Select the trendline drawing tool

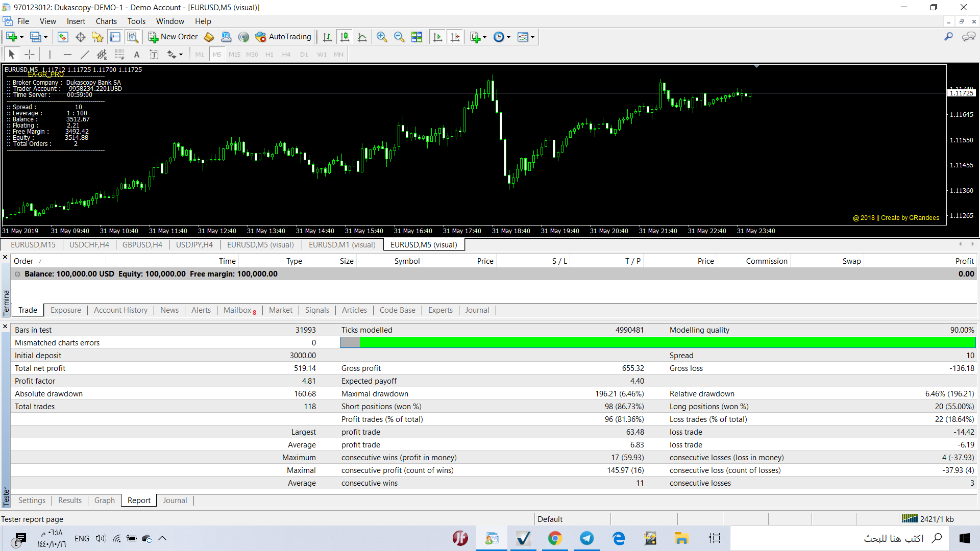(85, 55)
